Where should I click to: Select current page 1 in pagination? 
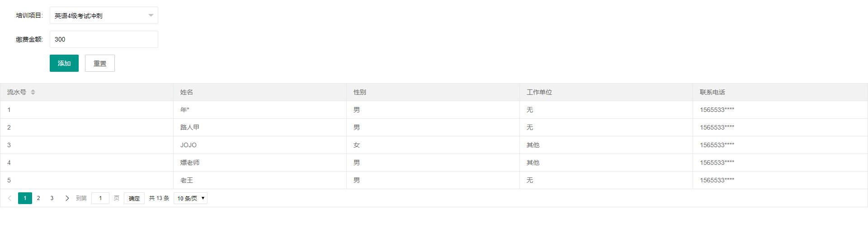pos(25,198)
